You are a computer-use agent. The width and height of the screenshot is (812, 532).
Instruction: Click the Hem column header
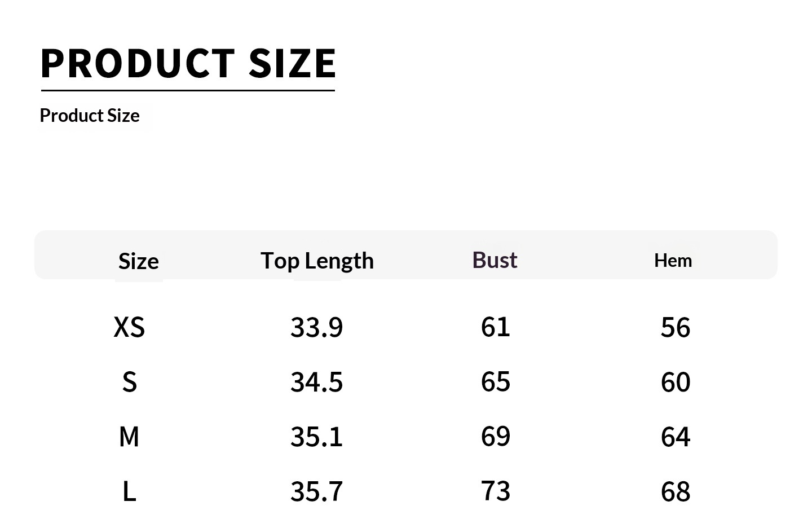[673, 261]
